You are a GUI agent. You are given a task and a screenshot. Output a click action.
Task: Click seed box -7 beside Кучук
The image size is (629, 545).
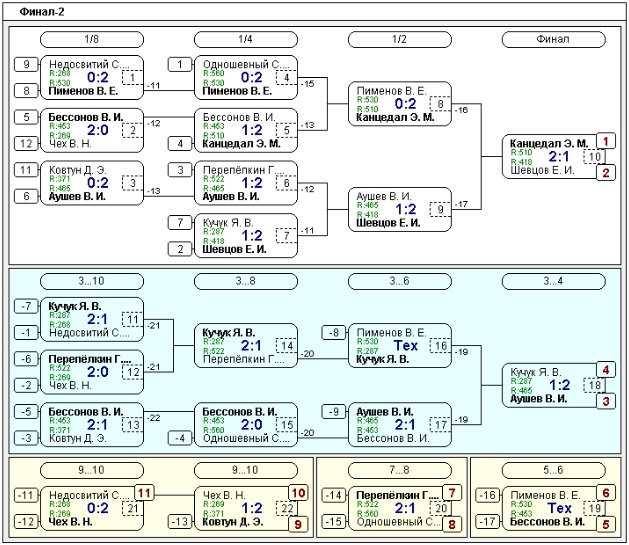pos(26,306)
